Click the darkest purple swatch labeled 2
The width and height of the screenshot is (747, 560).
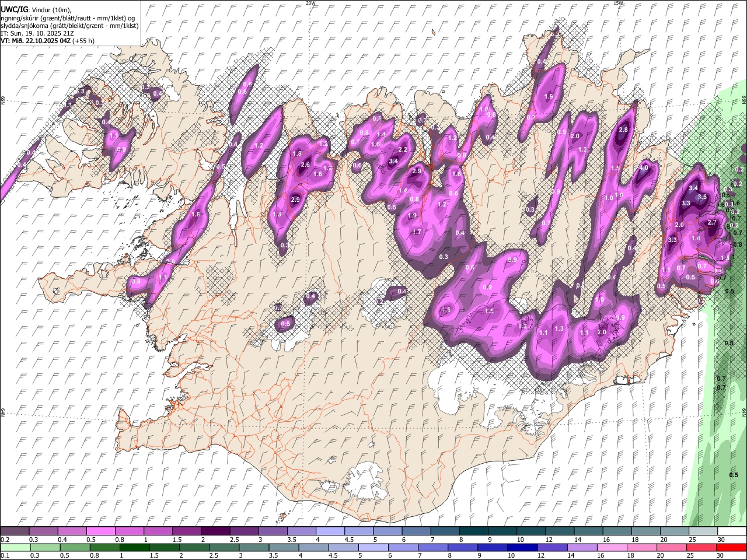point(215,531)
